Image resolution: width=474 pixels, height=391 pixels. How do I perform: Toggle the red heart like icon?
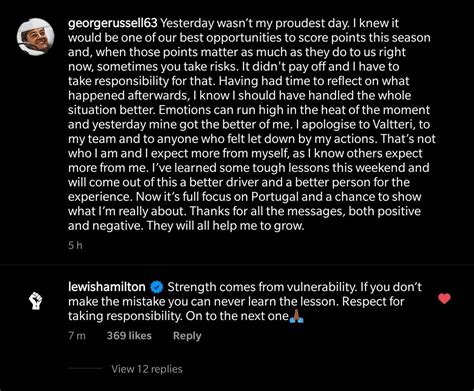(x=444, y=298)
